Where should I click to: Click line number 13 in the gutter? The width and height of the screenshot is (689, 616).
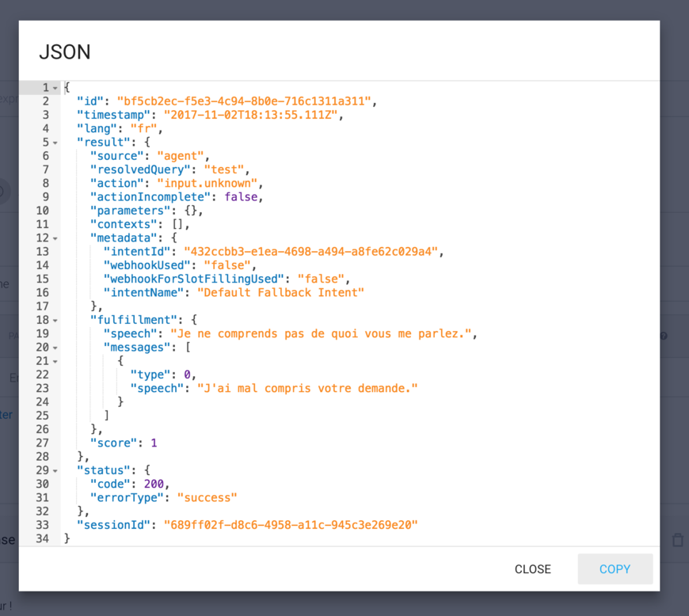tap(43, 251)
